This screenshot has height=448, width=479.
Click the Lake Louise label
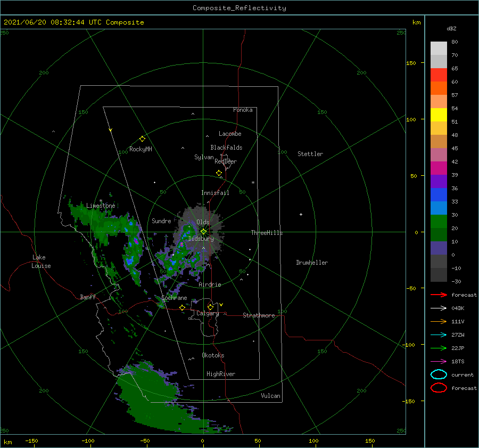click(x=41, y=262)
